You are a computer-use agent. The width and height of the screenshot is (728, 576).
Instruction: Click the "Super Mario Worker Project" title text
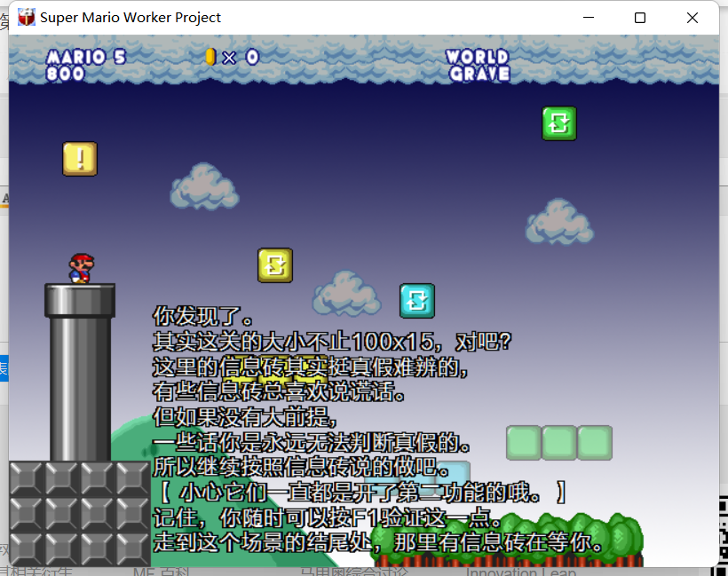pos(131,18)
